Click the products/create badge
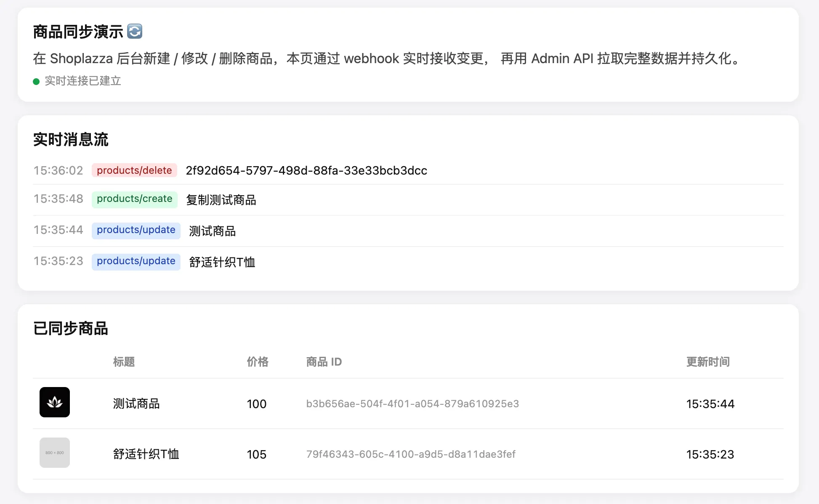This screenshot has height=504, width=819. pyautogui.click(x=135, y=199)
